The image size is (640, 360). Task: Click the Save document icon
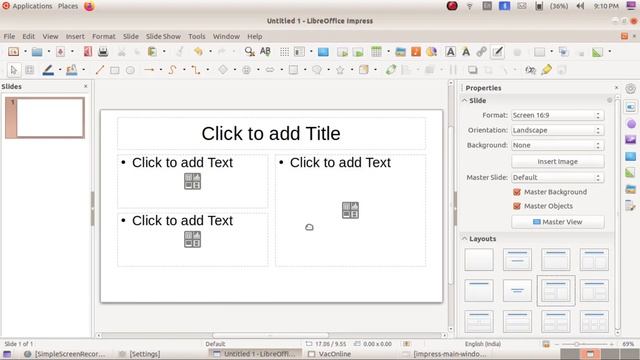[x=60, y=52]
